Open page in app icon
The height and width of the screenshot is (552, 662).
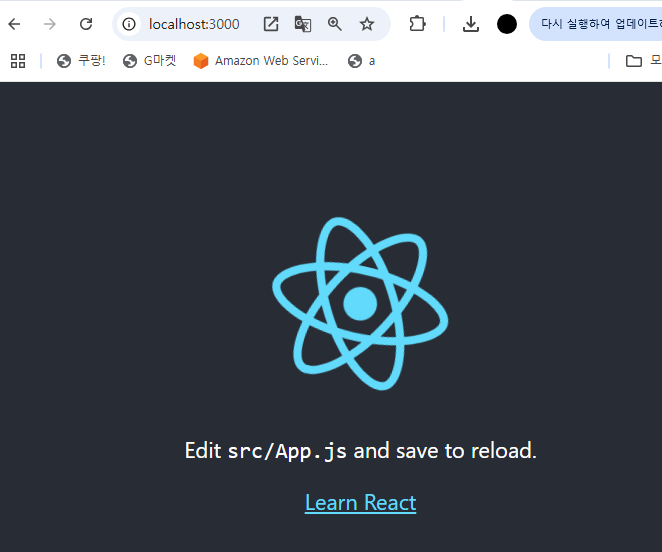pyautogui.click(x=271, y=24)
